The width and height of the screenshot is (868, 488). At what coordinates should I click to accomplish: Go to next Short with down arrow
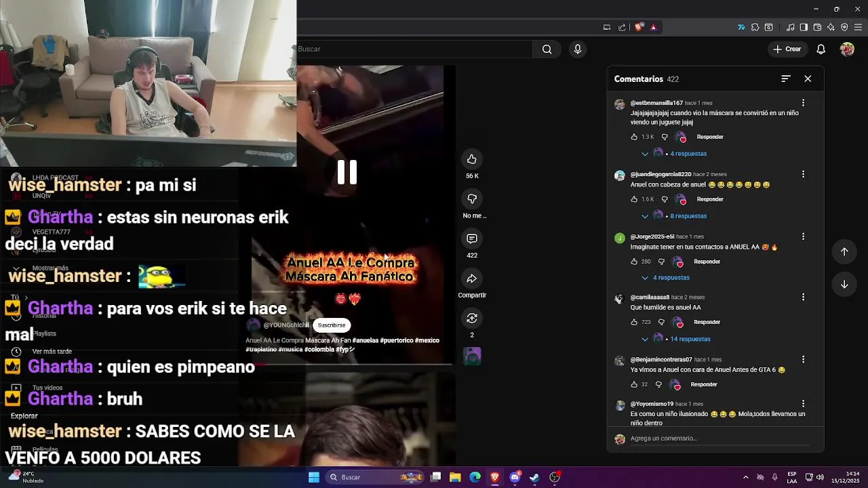point(844,285)
